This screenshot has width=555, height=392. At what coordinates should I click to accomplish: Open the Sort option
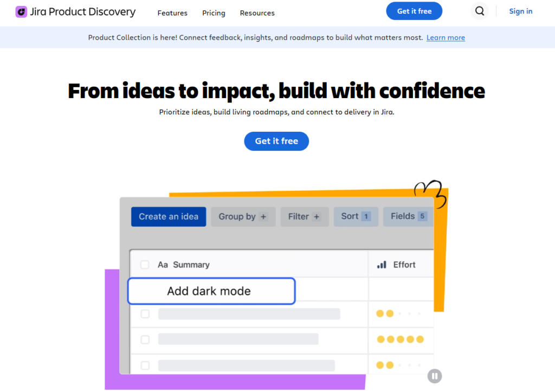(x=356, y=216)
